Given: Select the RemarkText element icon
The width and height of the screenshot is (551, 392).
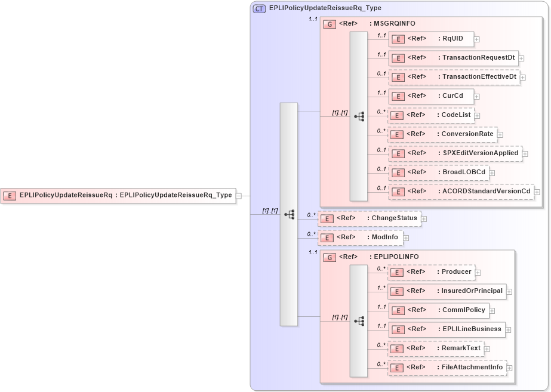Looking at the screenshot, I should (396, 348).
